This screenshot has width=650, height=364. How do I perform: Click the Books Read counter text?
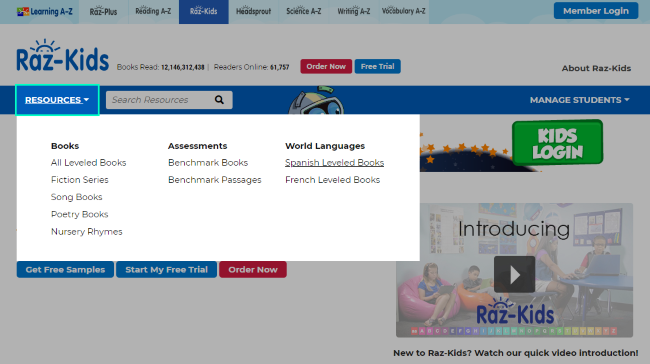160,67
